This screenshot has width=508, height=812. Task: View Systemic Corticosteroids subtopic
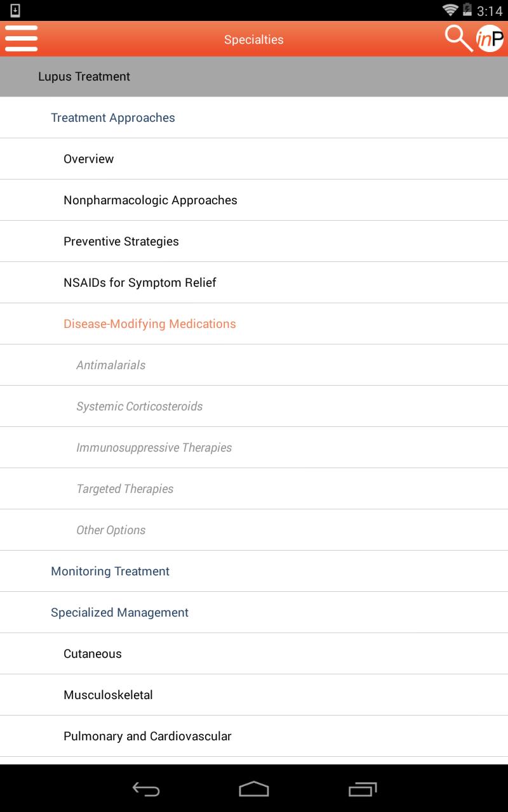pyautogui.click(x=140, y=407)
